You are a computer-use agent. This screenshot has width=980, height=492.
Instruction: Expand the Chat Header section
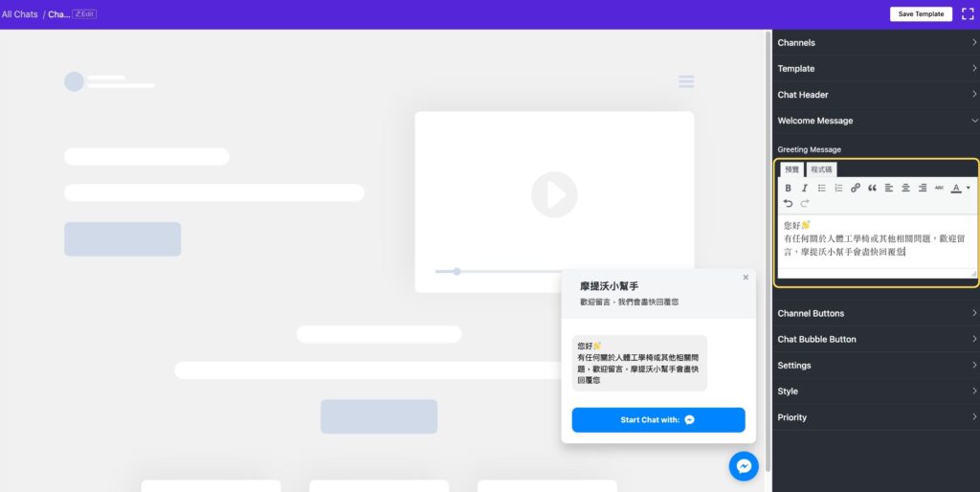pos(877,95)
